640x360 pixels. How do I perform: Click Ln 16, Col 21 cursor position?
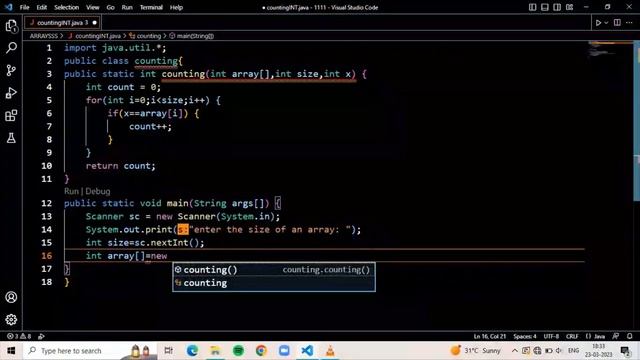pos(490,336)
